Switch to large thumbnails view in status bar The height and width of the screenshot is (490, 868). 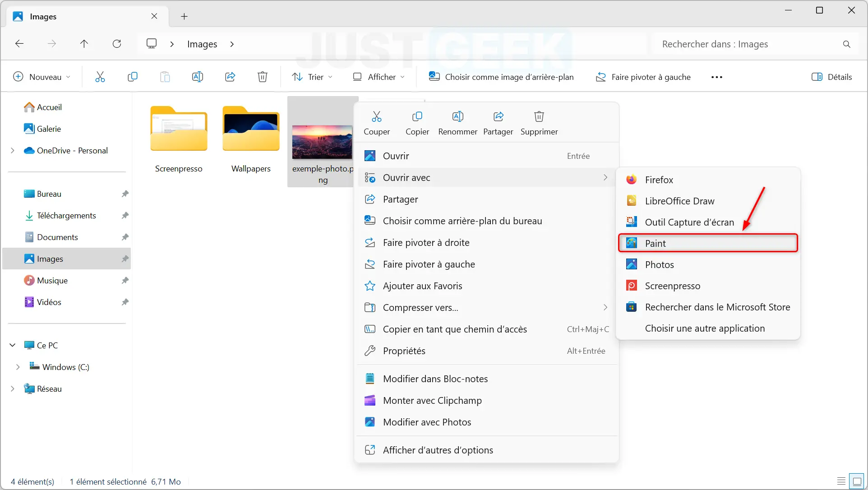coord(857,481)
